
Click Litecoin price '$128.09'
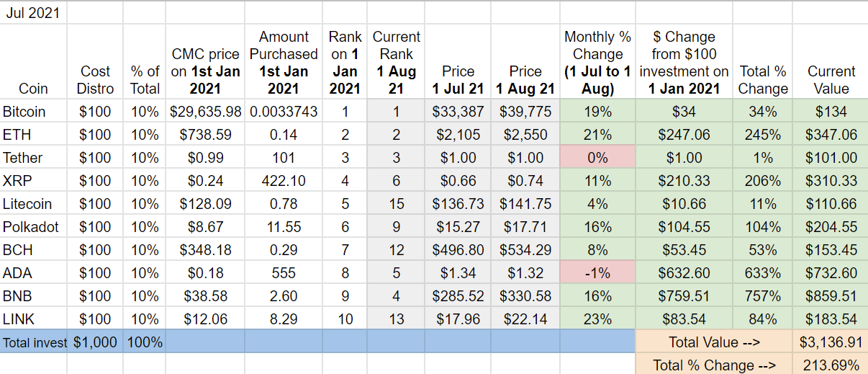206,204
